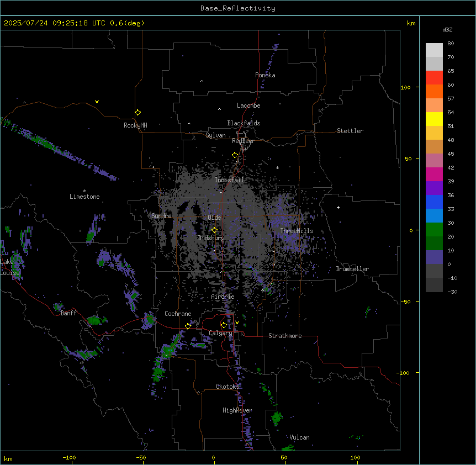The image size is (476, 465).
Task: Select the Okotoks label
Action: (228, 387)
